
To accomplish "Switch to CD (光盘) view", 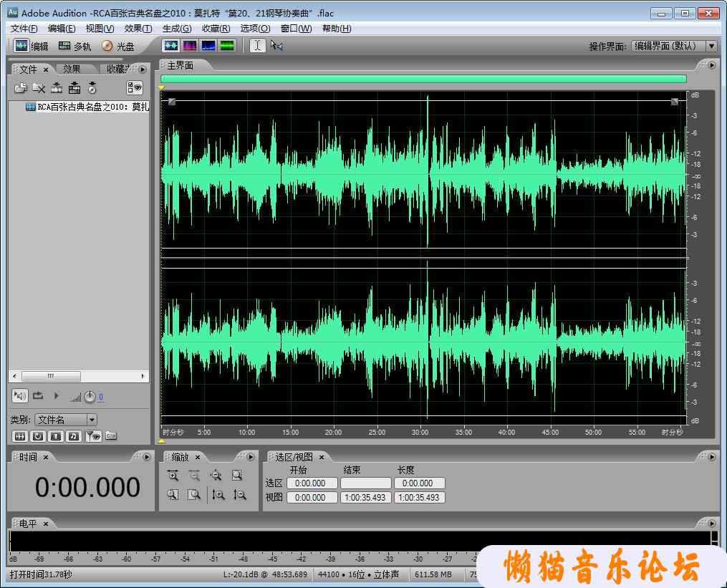I will 117,46.
